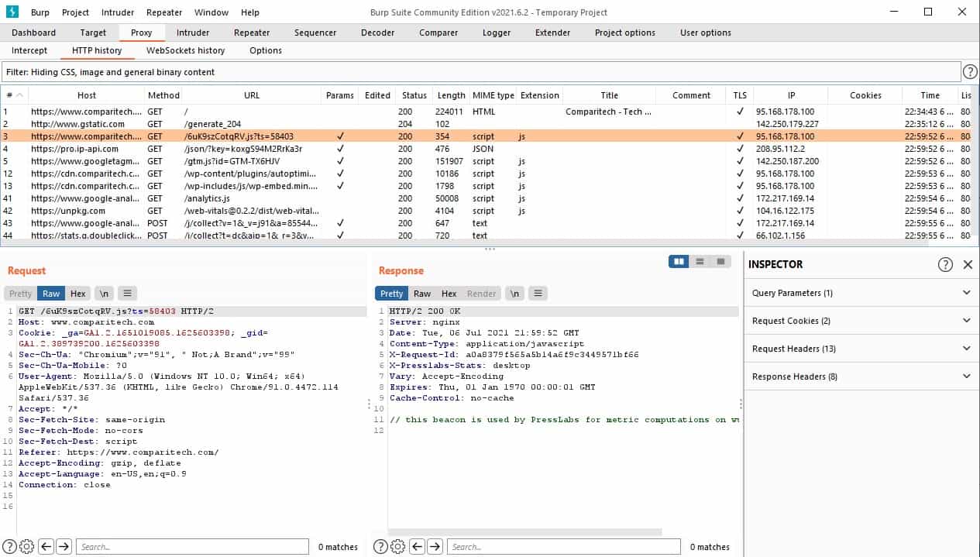
Task: Select the Raw view in the Request pane
Action: [x=51, y=294]
